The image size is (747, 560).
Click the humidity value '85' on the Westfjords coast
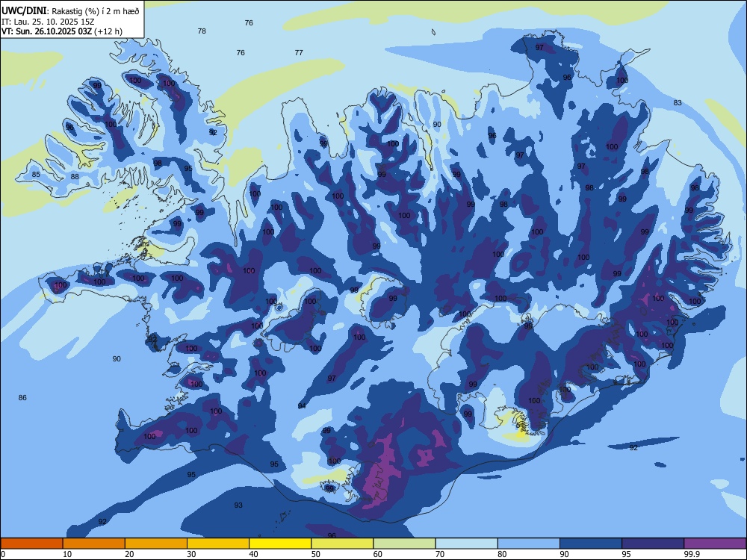(x=36, y=174)
